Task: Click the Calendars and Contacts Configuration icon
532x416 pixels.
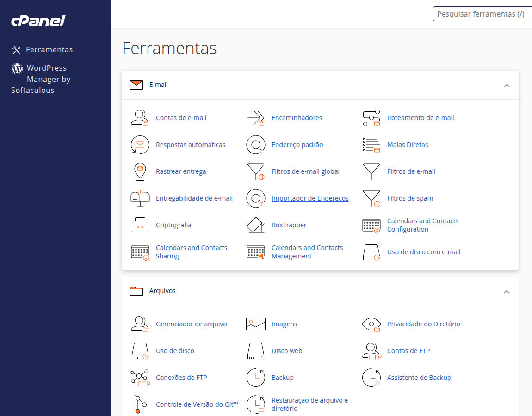Action: click(x=371, y=225)
